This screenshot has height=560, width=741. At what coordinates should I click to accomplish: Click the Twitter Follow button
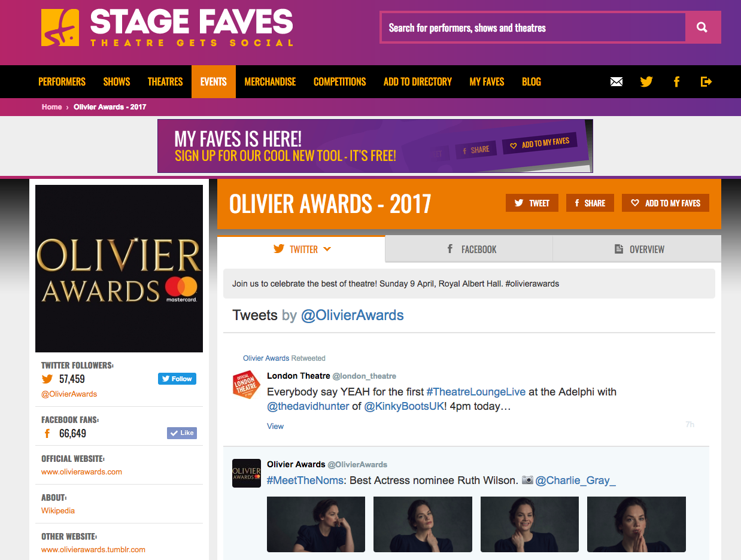tap(177, 379)
